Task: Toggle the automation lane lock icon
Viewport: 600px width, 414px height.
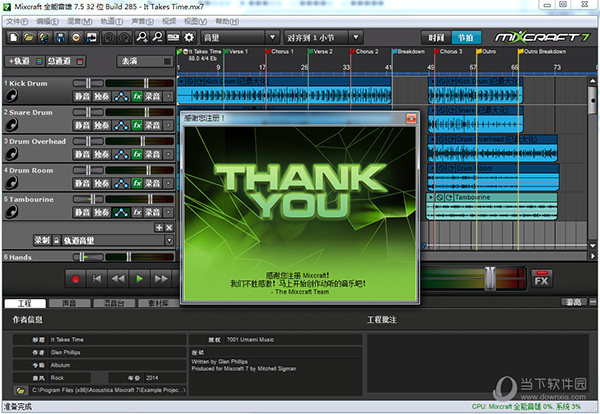Action: 56,240
